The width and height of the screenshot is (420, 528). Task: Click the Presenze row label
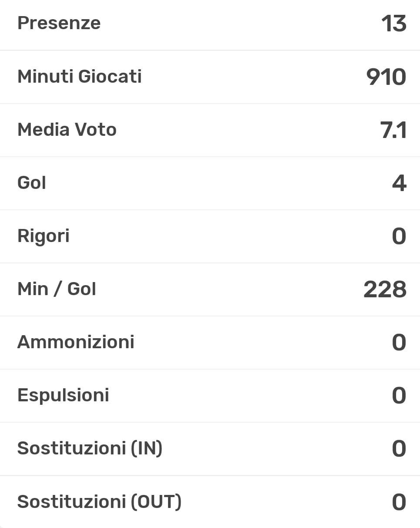pos(59,23)
